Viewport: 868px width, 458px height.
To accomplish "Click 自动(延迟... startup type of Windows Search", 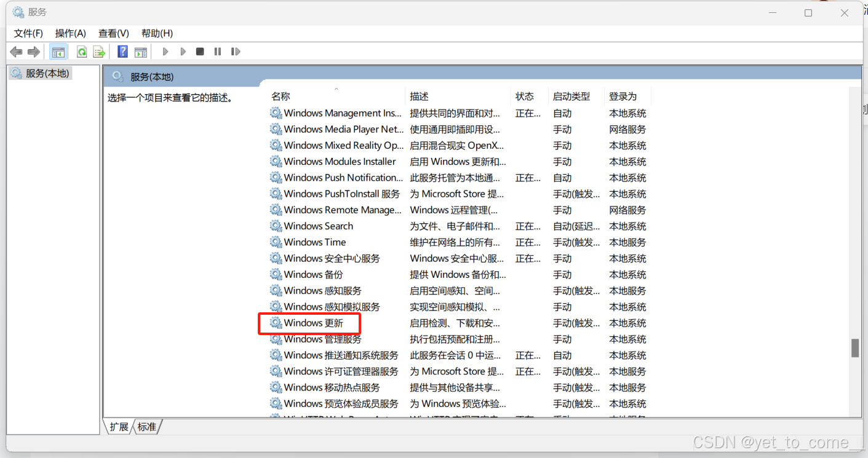I will 576,226.
